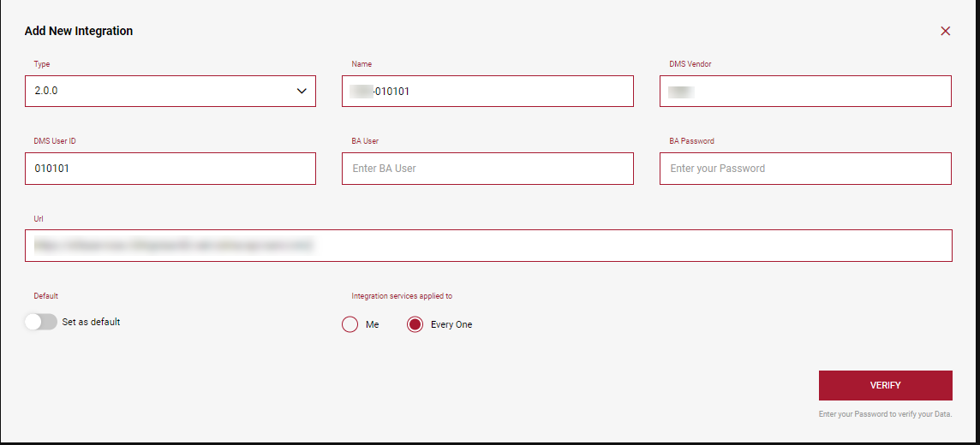Click the Add New Integration title
980x445 pixels.
click(79, 31)
